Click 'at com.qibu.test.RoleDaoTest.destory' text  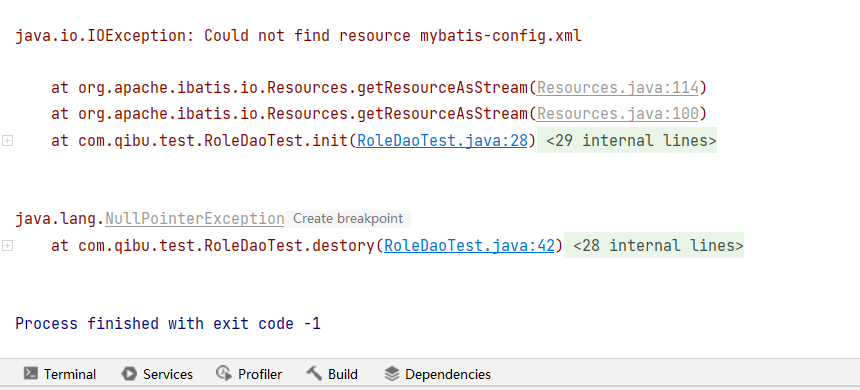point(213,245)
